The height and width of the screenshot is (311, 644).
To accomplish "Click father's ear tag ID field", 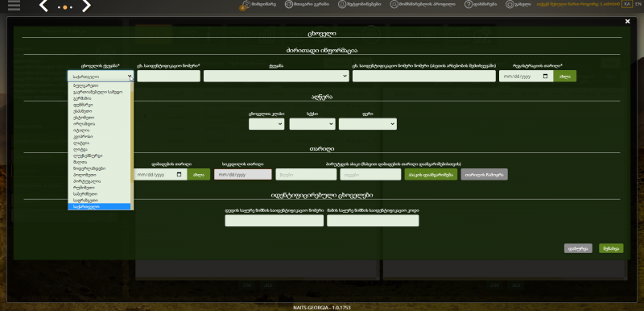I will 373,221.
